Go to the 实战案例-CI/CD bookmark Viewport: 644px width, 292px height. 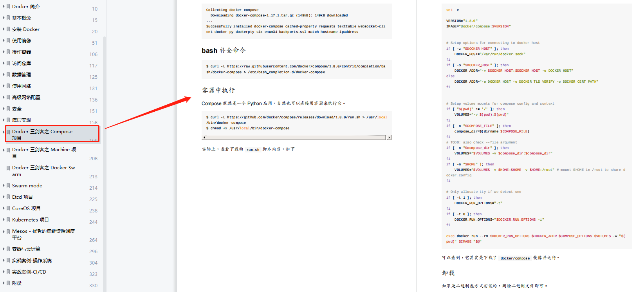coord(29,272)
